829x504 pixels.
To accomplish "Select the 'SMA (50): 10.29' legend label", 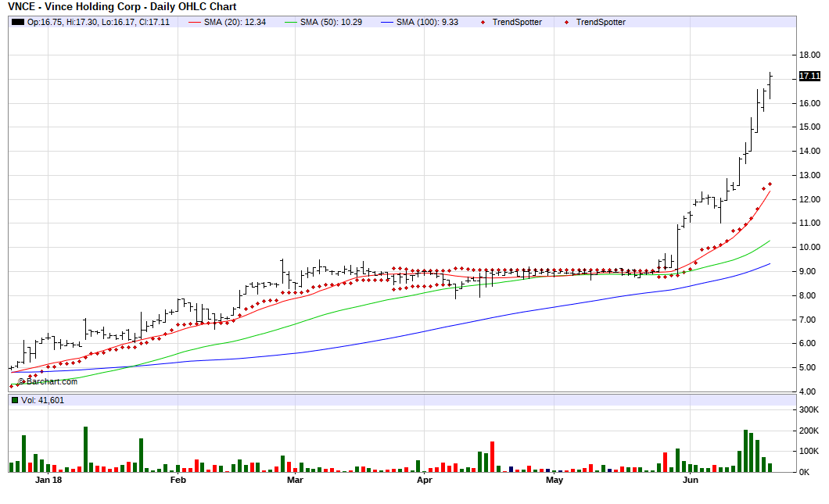I will pos(331,22).
